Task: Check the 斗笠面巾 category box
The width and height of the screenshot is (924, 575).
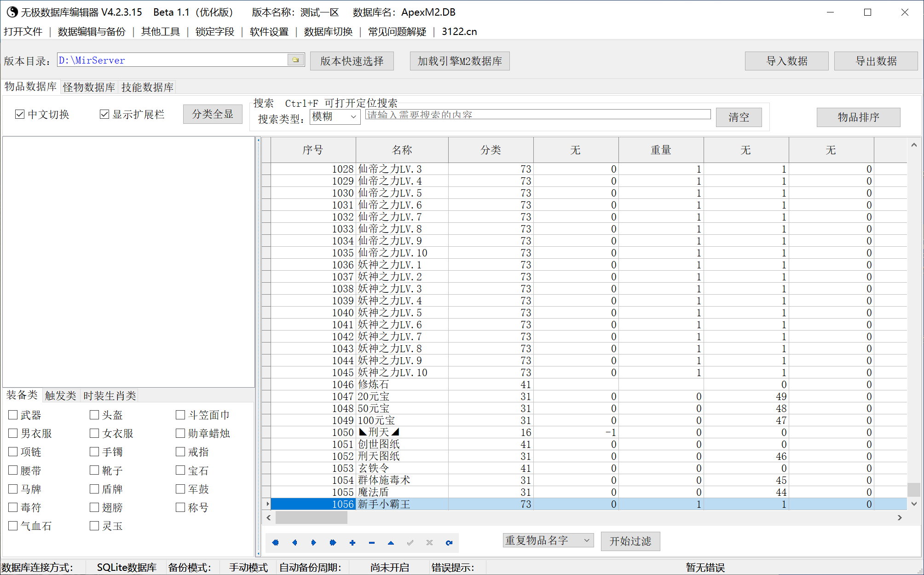Action: point(180,415)
